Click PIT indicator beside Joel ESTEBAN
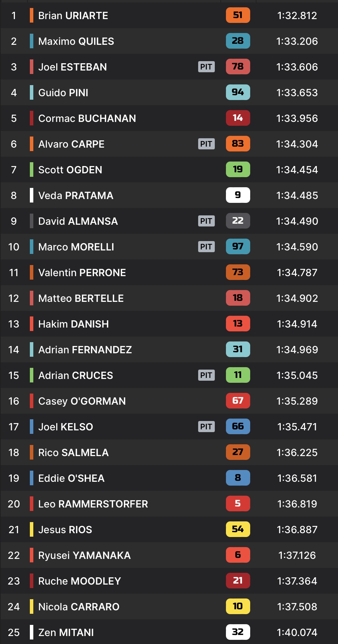This screenshot has height=644, width=338. (x=206, y=67)
